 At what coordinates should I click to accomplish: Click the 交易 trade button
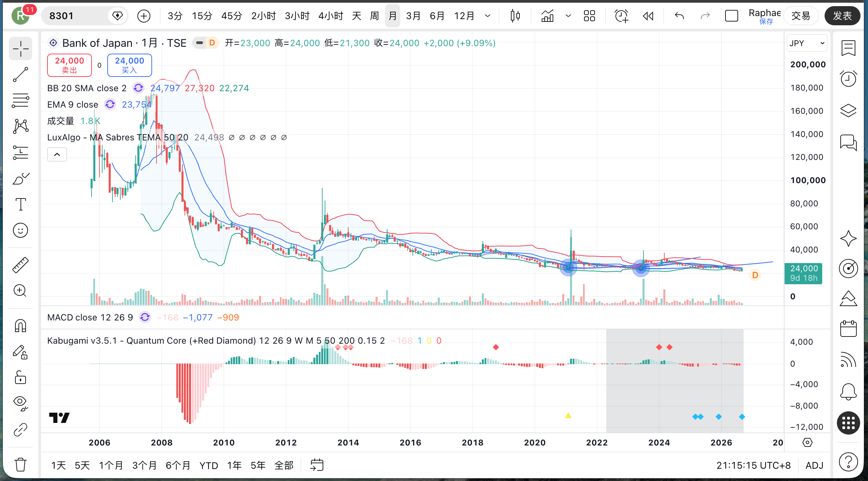point(801,16)
